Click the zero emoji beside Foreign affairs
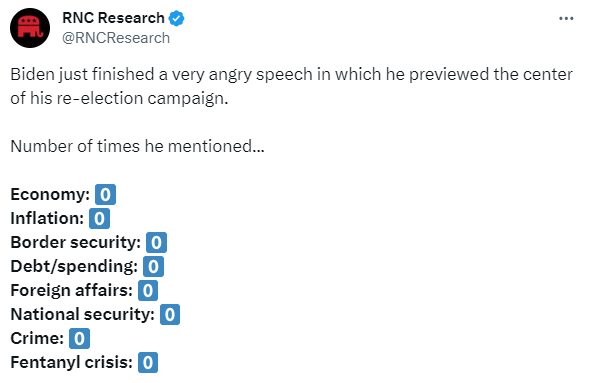Screen dimensions: 591x383 coord(148,291)
